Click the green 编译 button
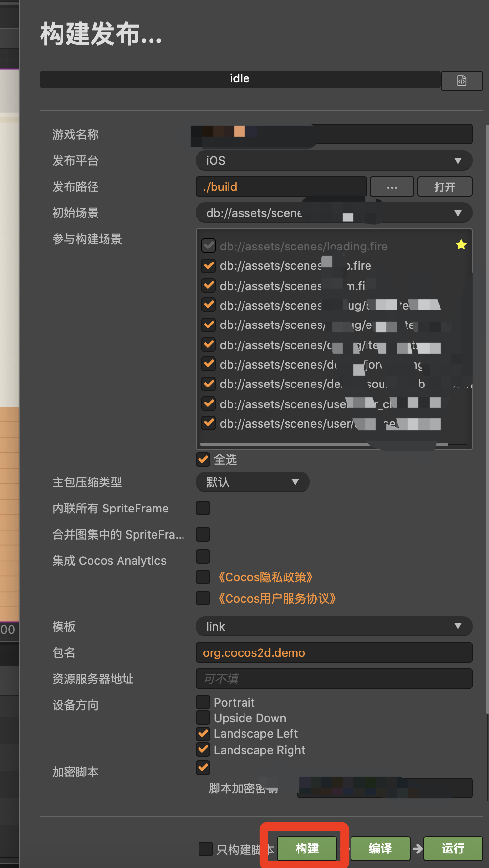The width and height of the screenshot is (489, 868). coord(380,849)
